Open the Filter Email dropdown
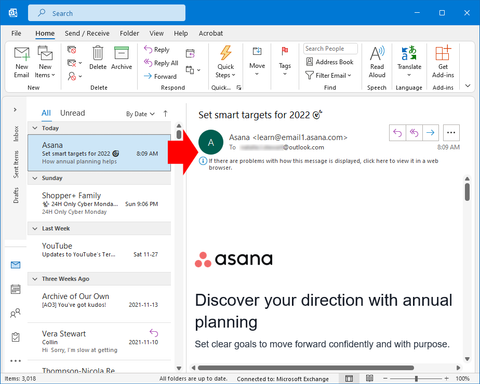 tap(328, 75)
